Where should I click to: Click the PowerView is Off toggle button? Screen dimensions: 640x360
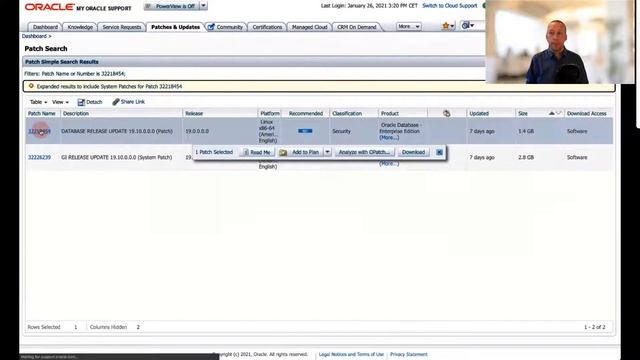point(171,6)
